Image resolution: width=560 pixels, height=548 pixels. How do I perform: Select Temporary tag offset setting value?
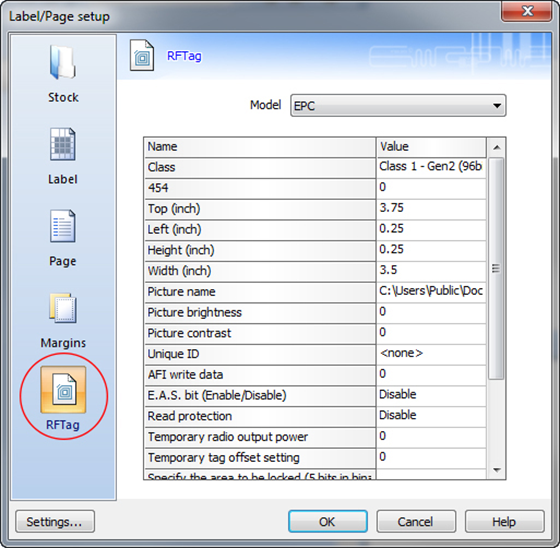(x=431, y=458)
